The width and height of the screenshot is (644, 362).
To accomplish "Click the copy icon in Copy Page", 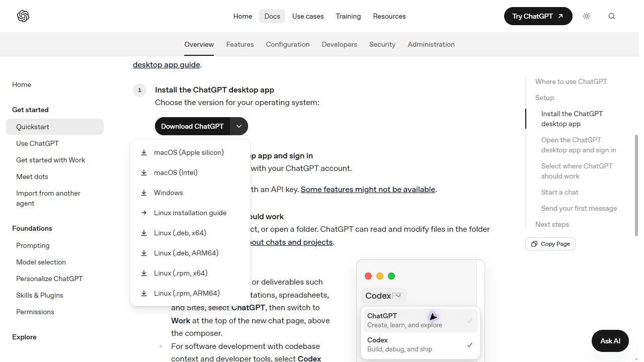I will (x=534, y=244).
